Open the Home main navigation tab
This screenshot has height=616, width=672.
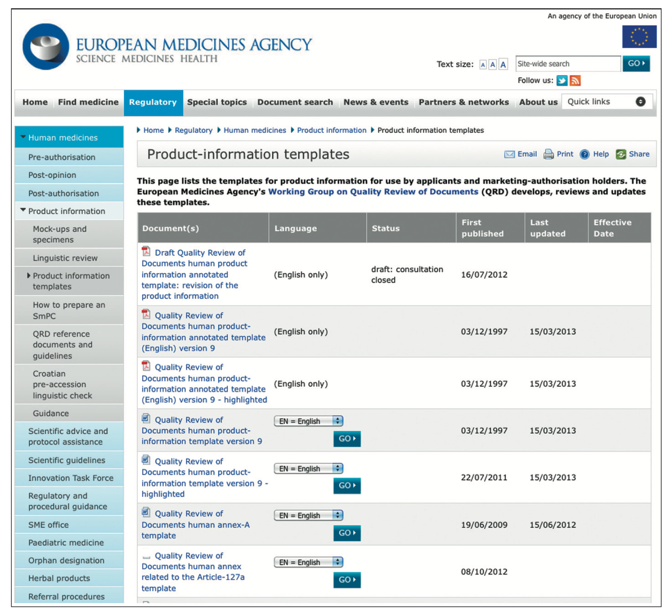(x=35, y=102)
